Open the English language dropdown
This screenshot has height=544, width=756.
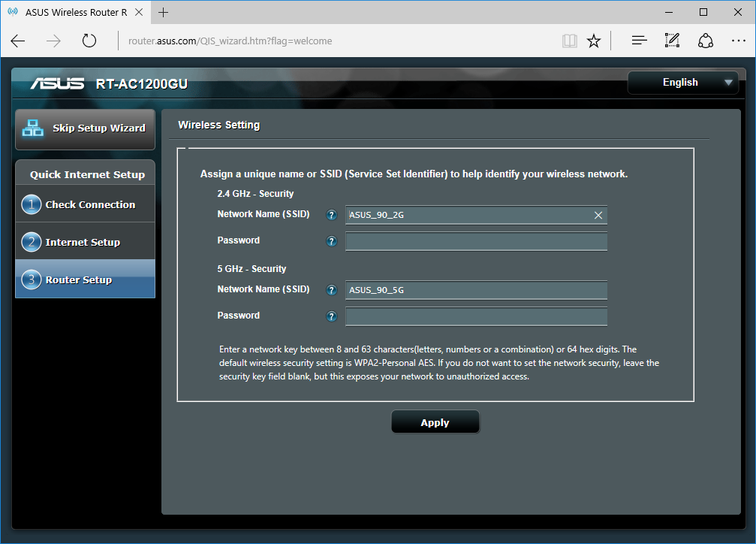click(682, 83)
